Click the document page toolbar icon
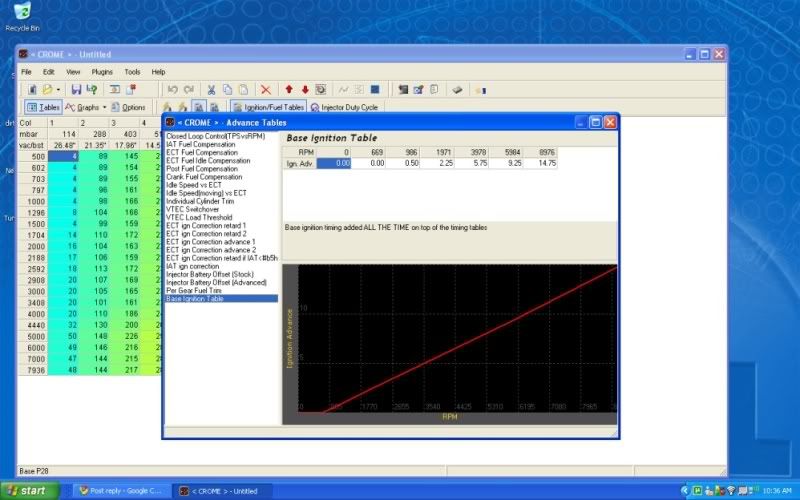This screenshot has height=500, width=800. 434,90
